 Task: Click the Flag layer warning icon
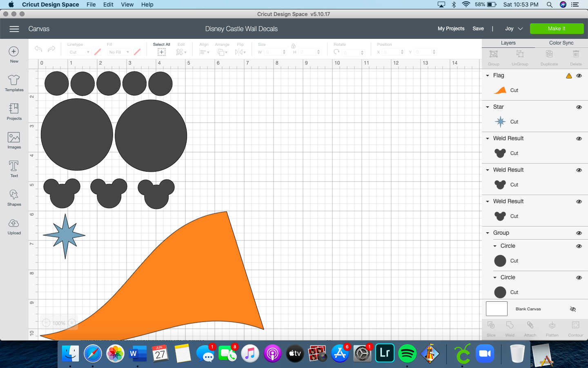point(569,76)
